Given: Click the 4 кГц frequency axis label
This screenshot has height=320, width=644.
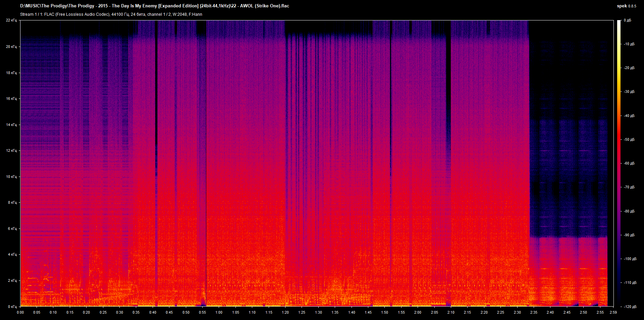Looking at the screenshot, I should tap(12, 254).
